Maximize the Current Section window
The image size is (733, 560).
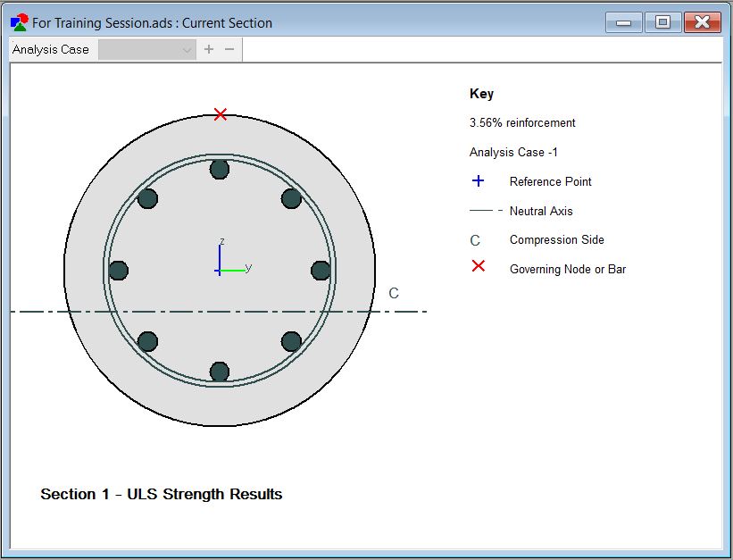tap(662, 22)
